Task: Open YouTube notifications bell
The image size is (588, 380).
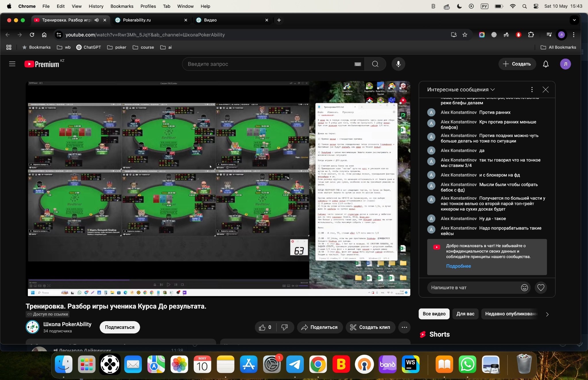Action: pyautogui.click(x=546, y=64)
